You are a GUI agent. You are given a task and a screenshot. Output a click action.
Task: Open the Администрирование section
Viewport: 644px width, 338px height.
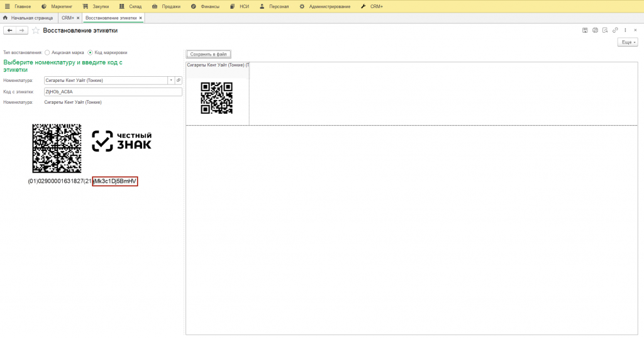pyautogui.click(x=325, y=6)
